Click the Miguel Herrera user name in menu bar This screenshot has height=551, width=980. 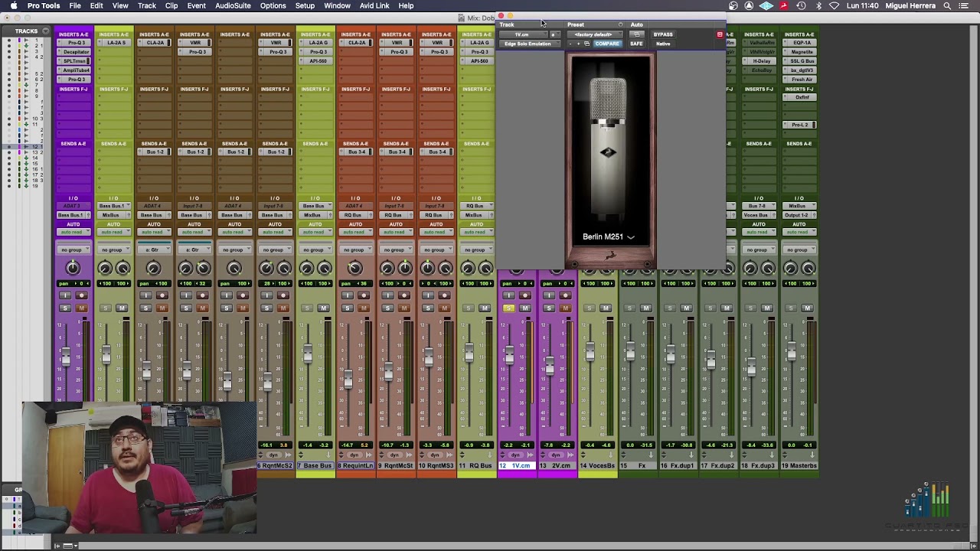[x=910, y=5]
